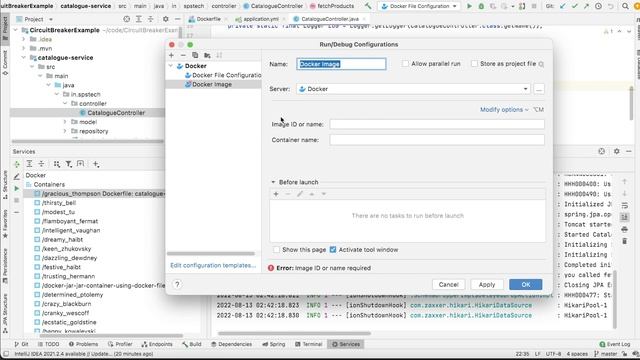Move configuration into new folder icon
Viewport: 640px width, 360px height.
(x=207, y=55)
